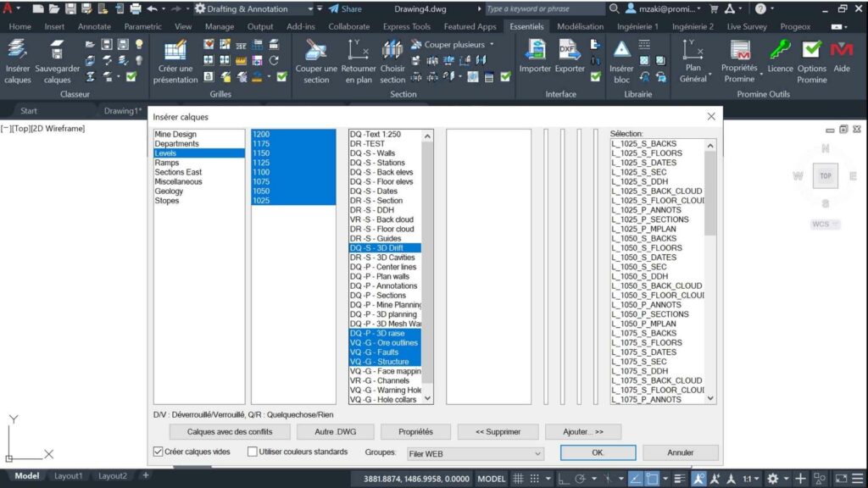The height and width of the screenshot is (488, 868).
Task: Open the Groupes Filer WEB dropdown
Action: (x=475, y=453)
